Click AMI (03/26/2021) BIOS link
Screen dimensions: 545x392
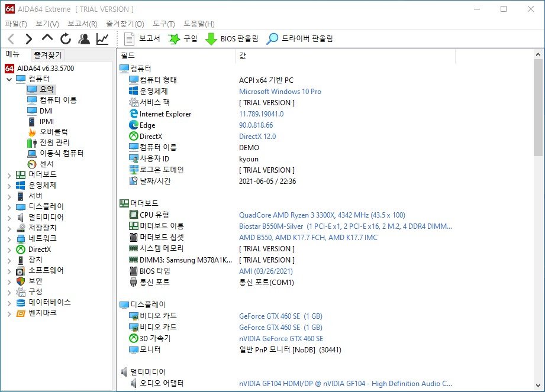[x=266, y=271]
